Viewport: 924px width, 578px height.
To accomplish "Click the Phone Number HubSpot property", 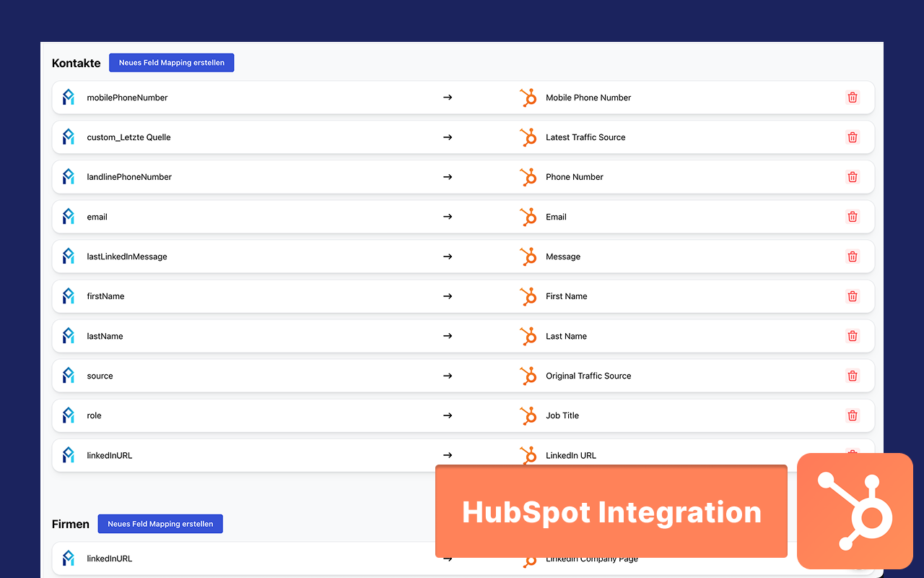I will click(575, 177).
